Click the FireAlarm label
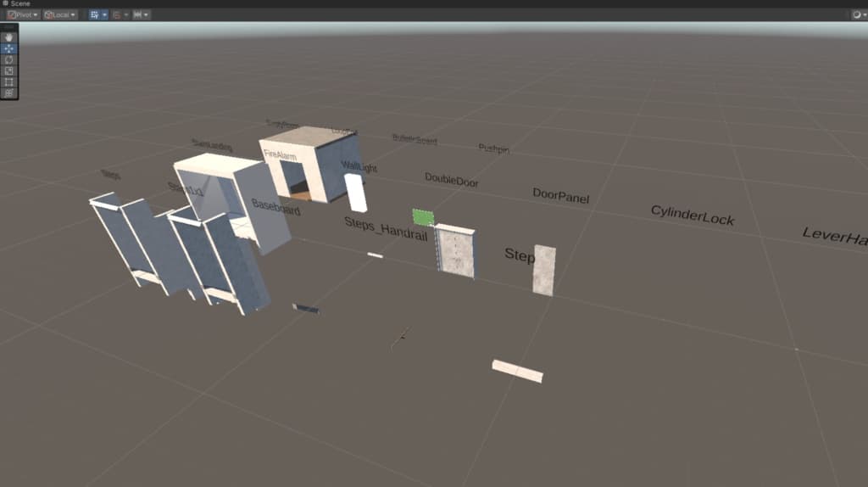 click(x=280, y=155)
